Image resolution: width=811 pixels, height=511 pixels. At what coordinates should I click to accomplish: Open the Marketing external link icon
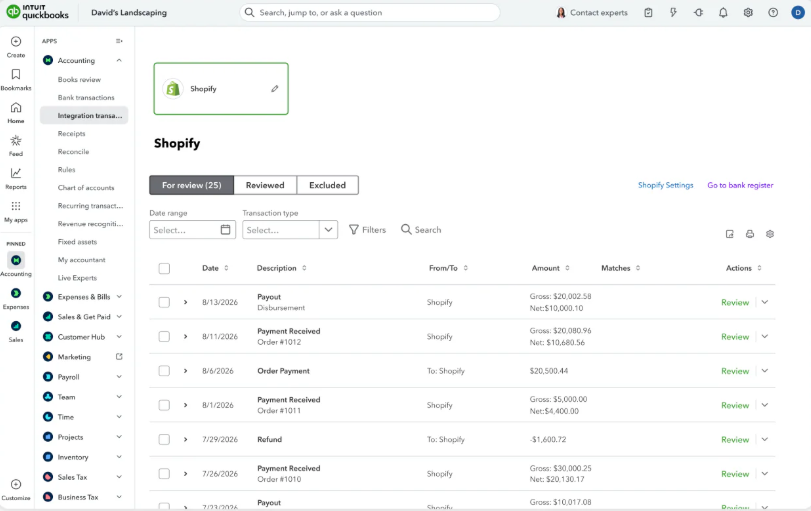point(119,357)
